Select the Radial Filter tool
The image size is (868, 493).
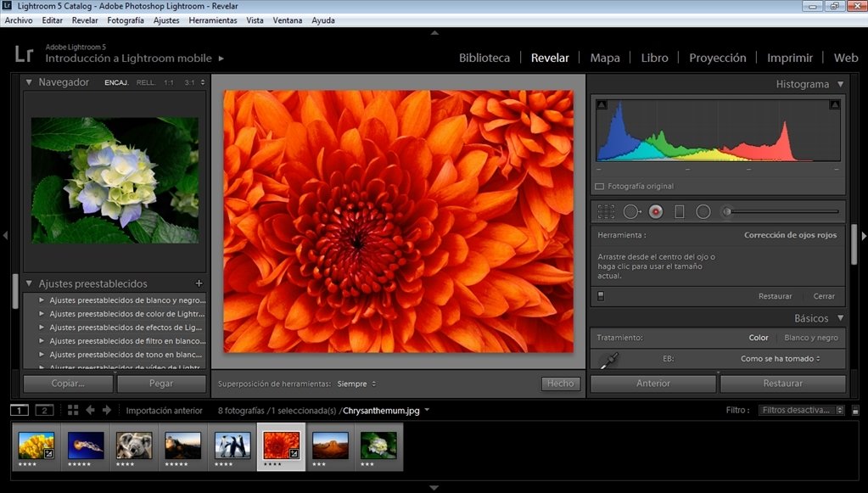(703, 210)
